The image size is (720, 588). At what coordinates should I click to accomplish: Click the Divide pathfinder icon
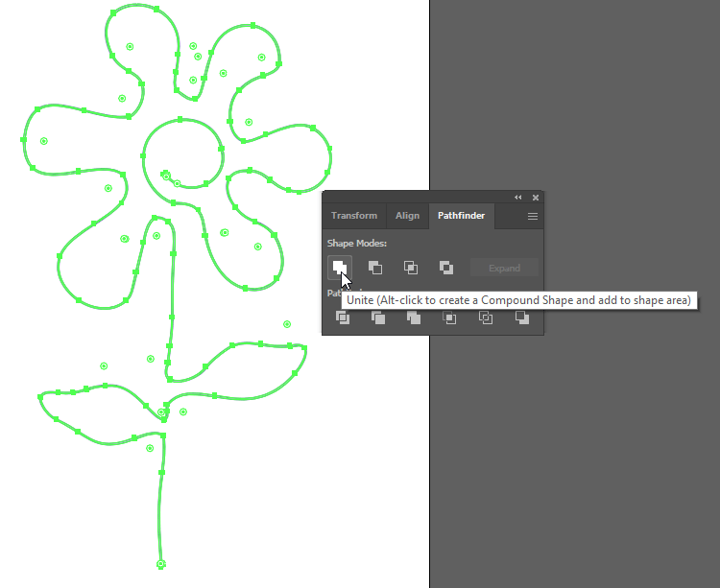[x=343, y=318]
